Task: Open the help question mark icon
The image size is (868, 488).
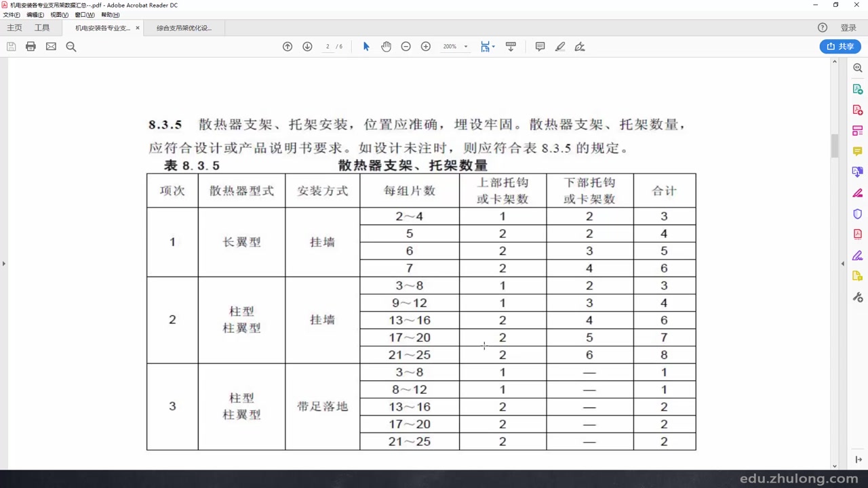Action: click(x=823, y=28)
